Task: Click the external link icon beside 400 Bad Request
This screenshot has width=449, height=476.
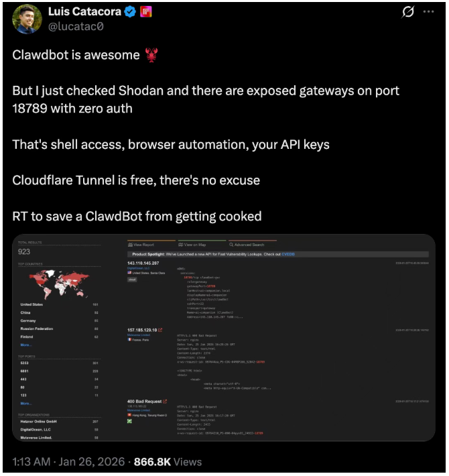Action: click(x=165, y=402)
